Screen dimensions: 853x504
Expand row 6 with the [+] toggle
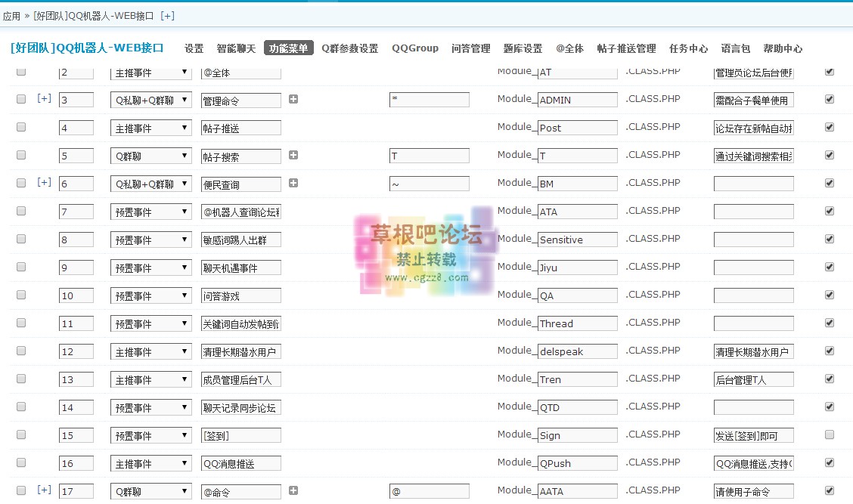45,183
